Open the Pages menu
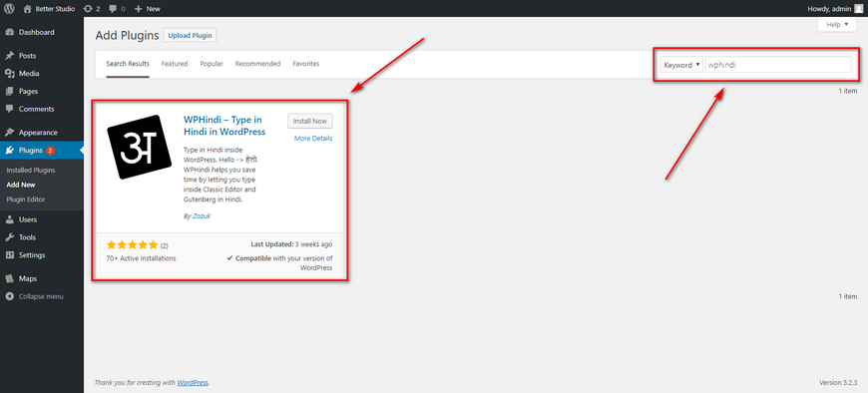This screenshot has height=393, width=868. (28, 92)
